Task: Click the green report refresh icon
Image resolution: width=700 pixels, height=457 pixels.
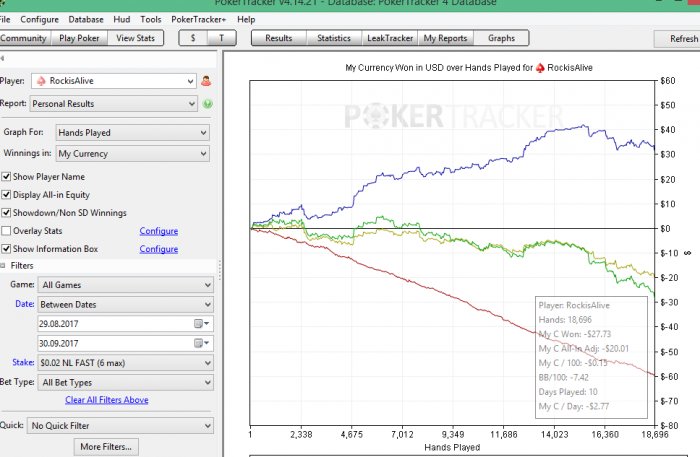Action: click(x=207, y=104)
